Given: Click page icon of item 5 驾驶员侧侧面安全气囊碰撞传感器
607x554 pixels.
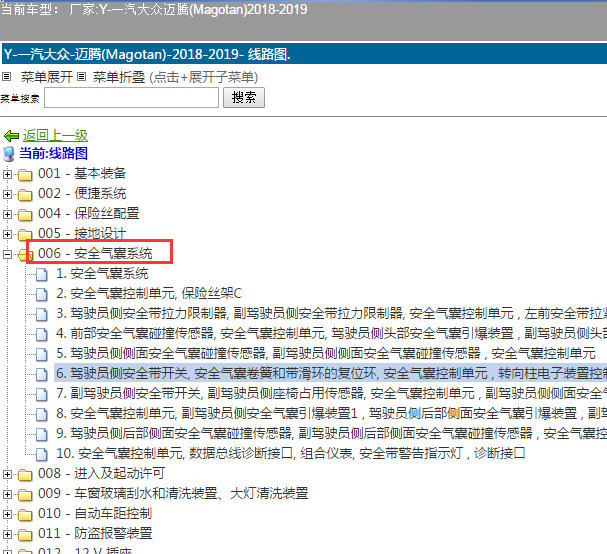Looking at the screenshot, I should 42,354.
